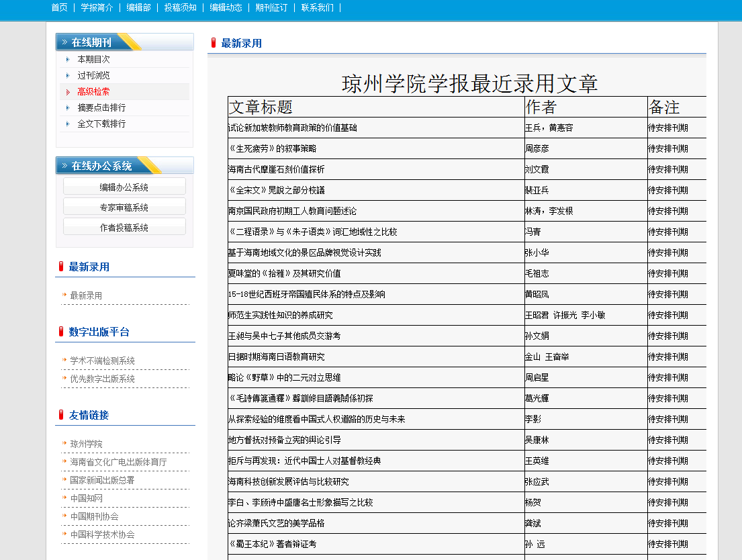Open 编辑办公系统 button
The width and height of the screenshot is (742, 560).
pos(124,187)
